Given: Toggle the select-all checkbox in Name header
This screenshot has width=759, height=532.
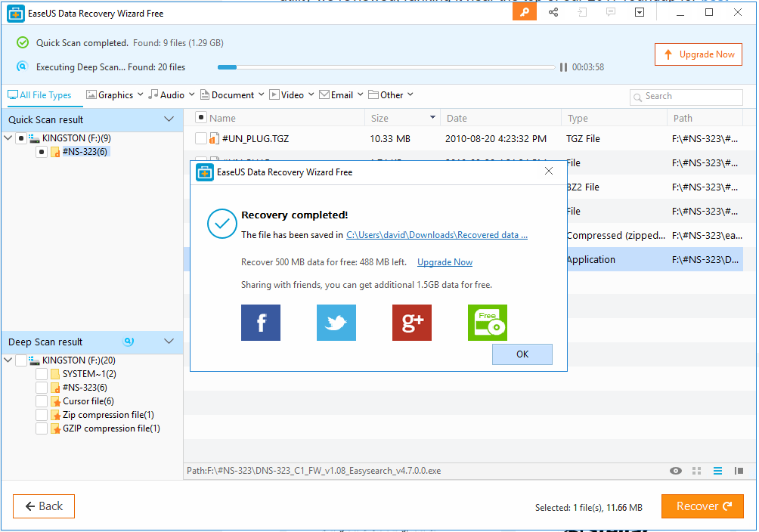Looking at the screenshot, I should (x=201, y=118).
